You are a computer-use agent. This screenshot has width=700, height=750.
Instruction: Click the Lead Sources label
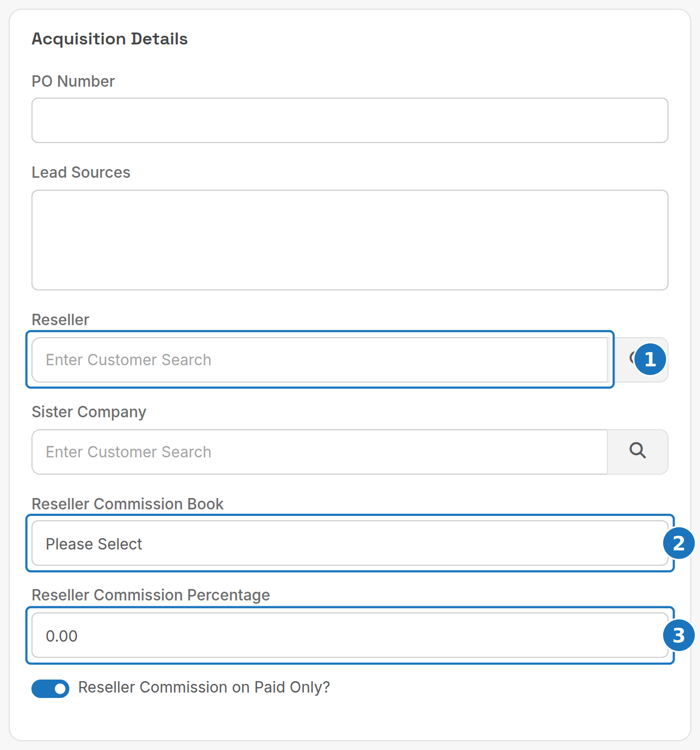[81, 172]
